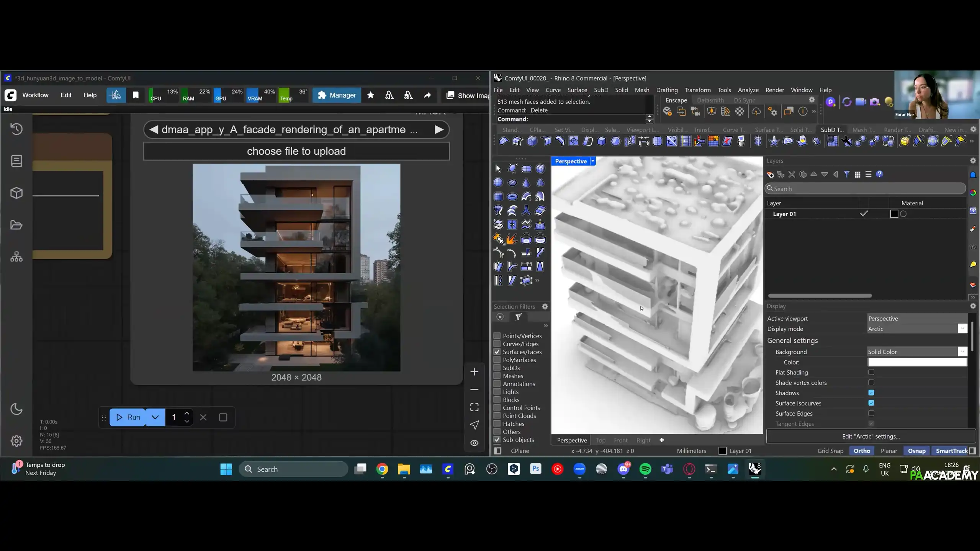Zoom in on ComfyUI canvas with plus icon

(474, 371)
